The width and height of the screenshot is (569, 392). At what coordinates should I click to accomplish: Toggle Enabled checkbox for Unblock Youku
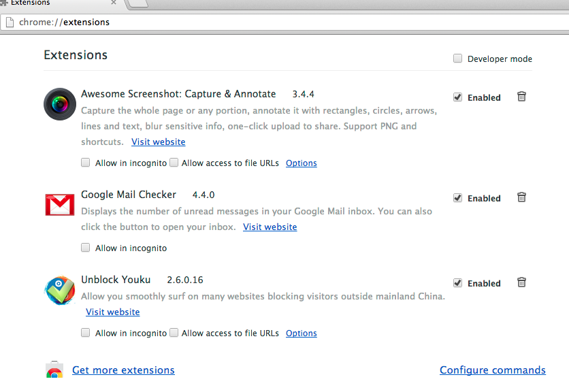tap(457, 282)
